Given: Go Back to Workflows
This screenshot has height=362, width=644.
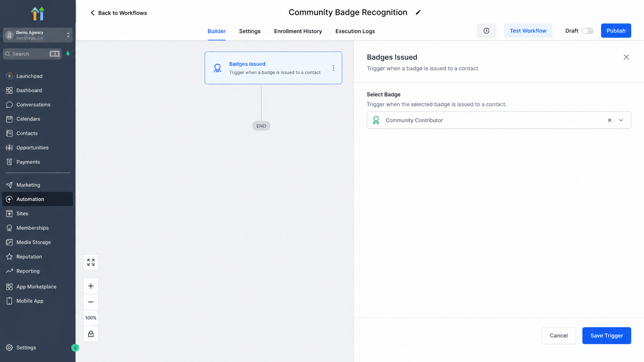Looking at the screenshot, I should 118,13.
